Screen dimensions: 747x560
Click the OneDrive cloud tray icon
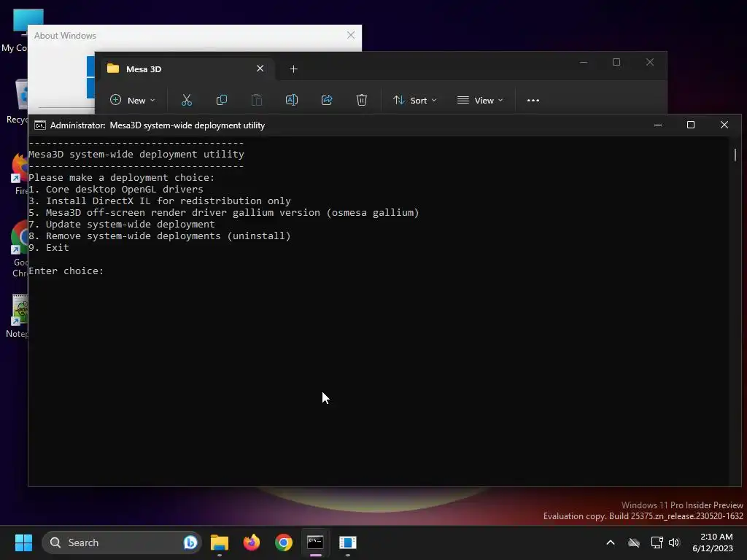(x=634, y=542)
